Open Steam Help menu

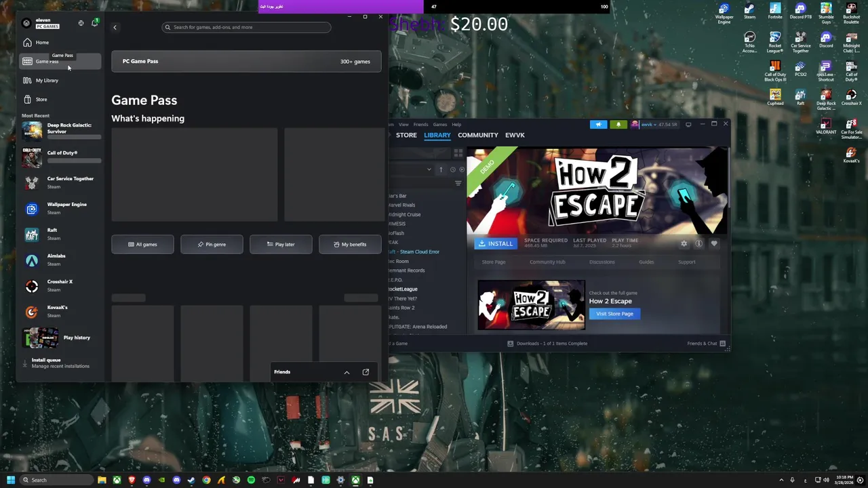pos(456,125)
